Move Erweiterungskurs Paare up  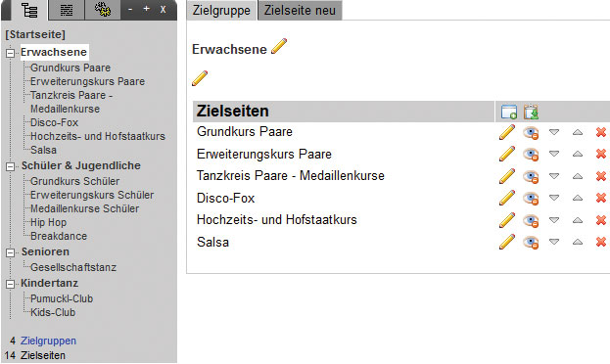click(x=578, y=154)
